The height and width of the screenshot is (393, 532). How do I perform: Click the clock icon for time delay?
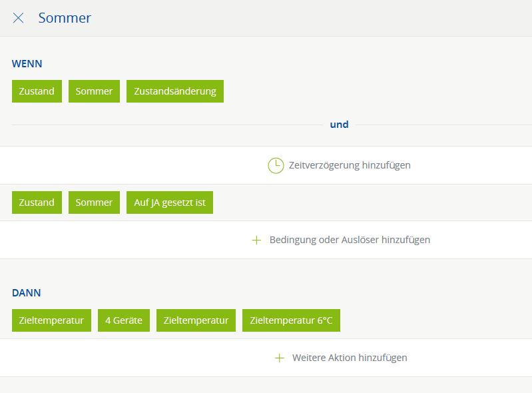pyautogui.click(x=276, y=166)
